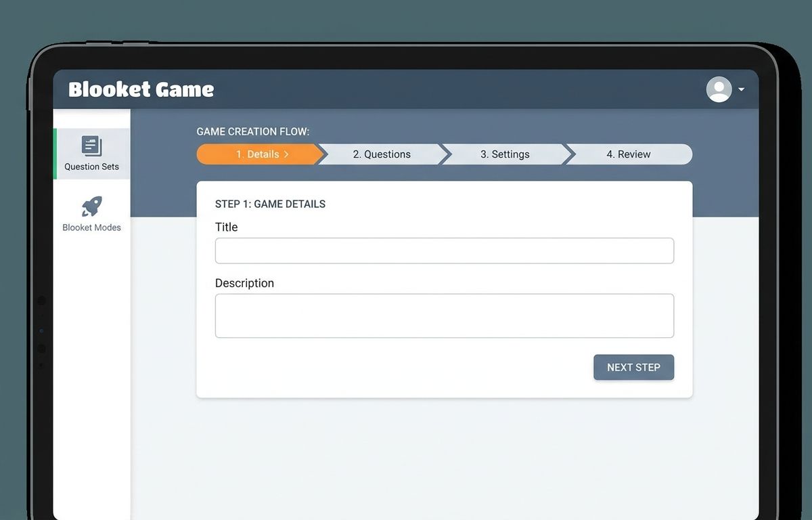Focus the Title input field
This screenshot has height=520, width=812.
tap(445, 251)
